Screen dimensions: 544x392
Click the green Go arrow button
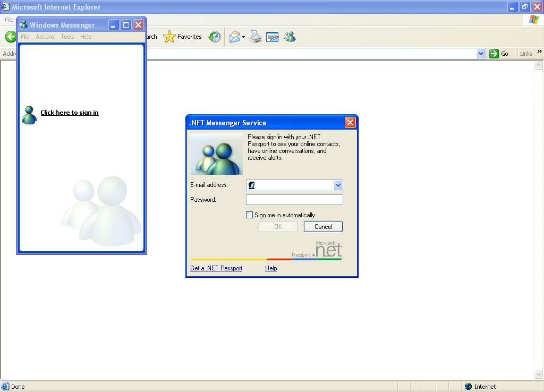pyautogui.click(x=494, y=54)
